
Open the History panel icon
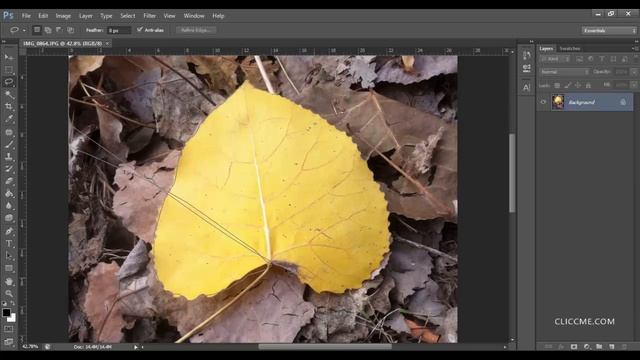tap(527, 55)
